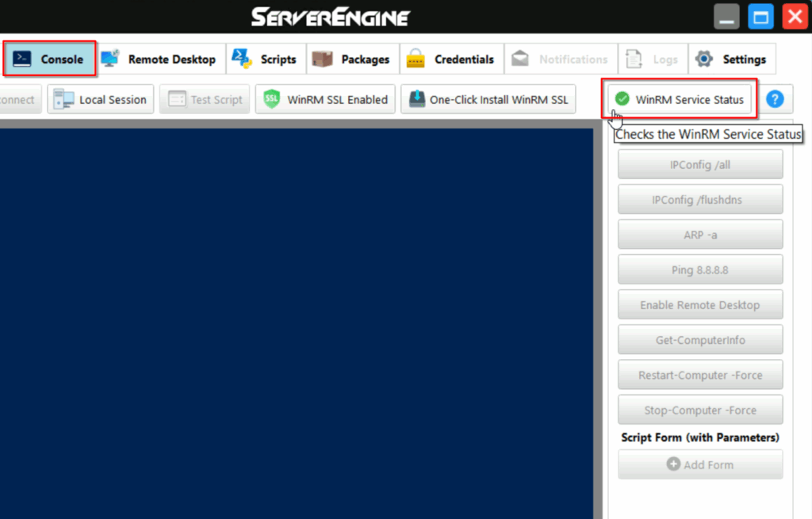This screenshot has width=812, height=519.
Task: Open help with the blue question mark icon
Action: (x=775, y=99)
